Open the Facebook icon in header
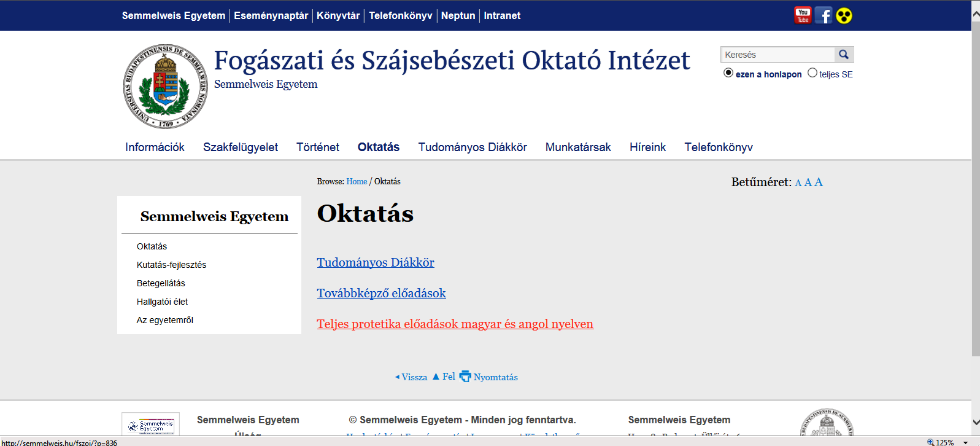 click(824, 15)
